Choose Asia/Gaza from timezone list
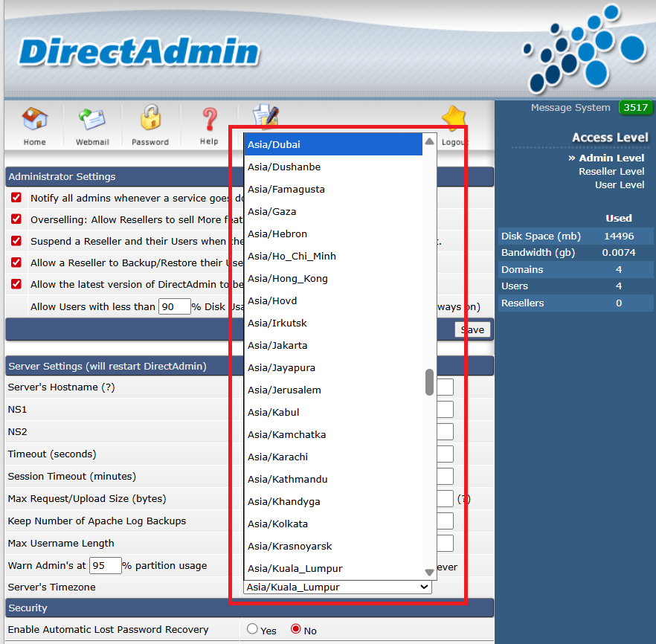The width and height of the screenshot is (656, 644). [x=333, y=212]
